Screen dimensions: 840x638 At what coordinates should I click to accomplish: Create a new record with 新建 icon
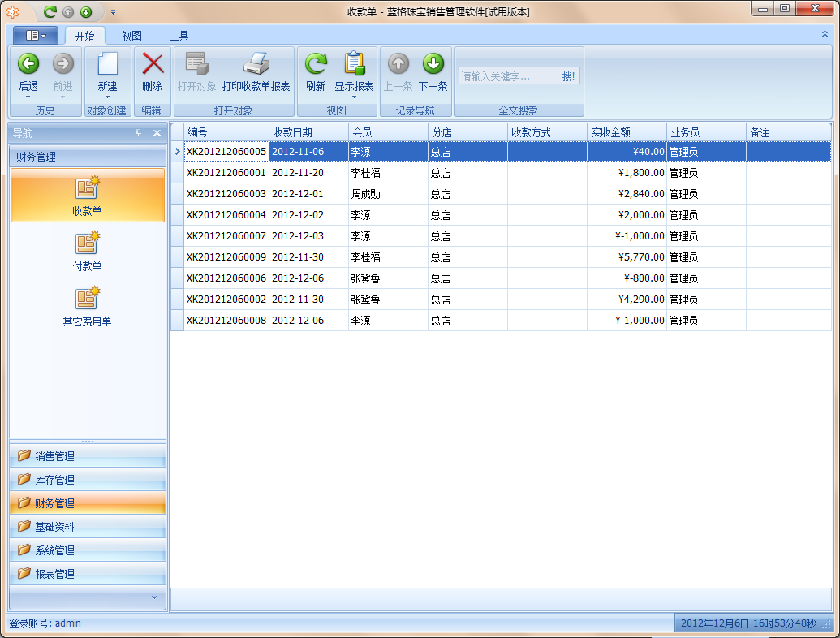(x=108, y=64)
